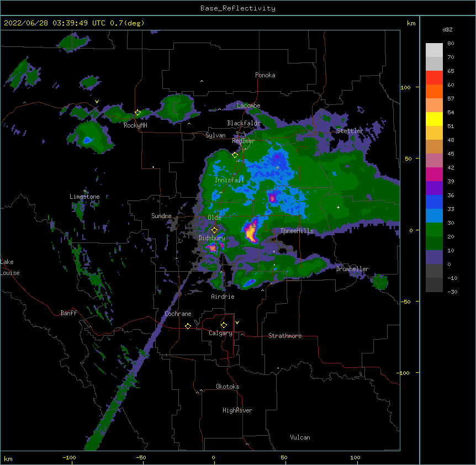Screen dimensions: 476x465
Task: Click the -30 dBZ legend value
Action: pyautogui.click(x=452, y=292)
